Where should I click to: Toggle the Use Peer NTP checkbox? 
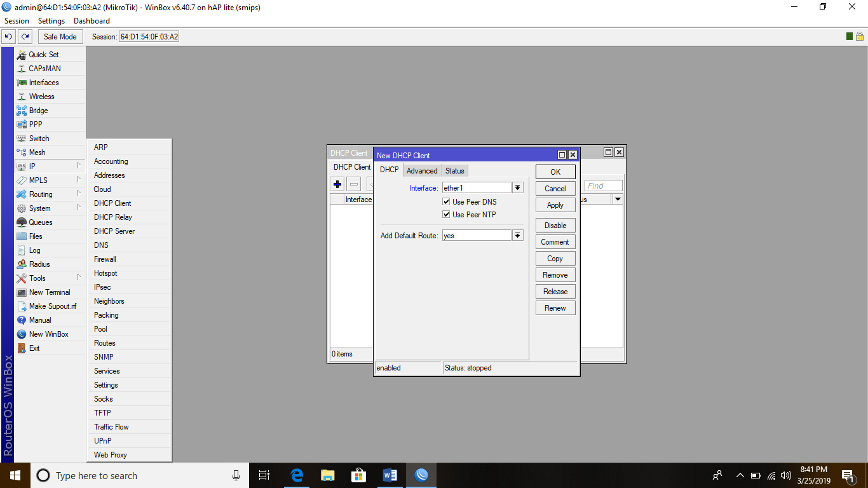coord(447,215)
